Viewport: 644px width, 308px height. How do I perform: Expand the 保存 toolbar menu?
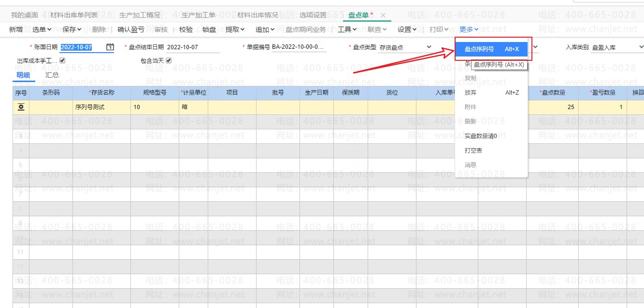pos(72,29)
